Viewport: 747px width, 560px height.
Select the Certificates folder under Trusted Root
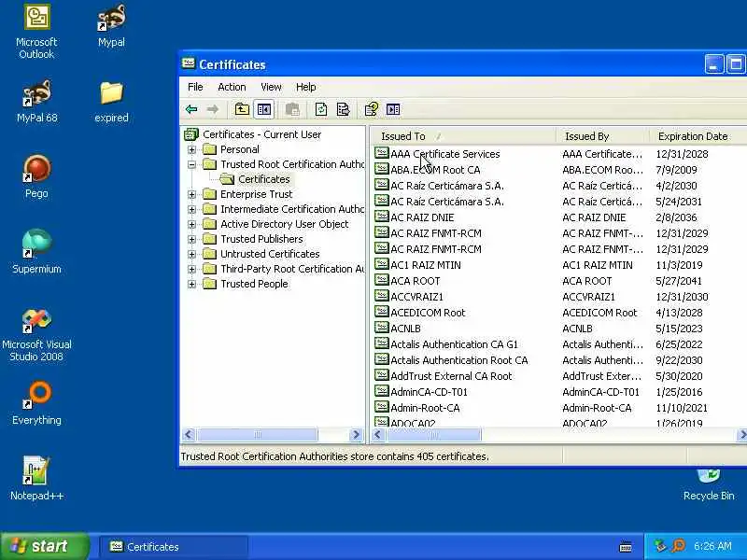tap(264, 179)
